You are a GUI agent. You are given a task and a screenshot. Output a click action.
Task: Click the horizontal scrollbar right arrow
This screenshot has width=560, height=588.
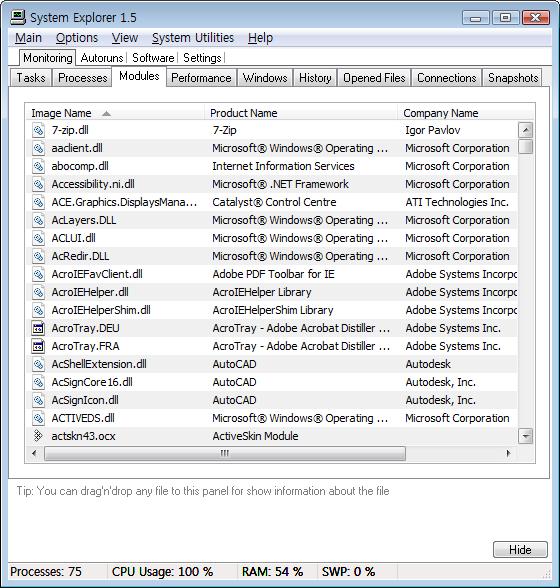tap(508, 453)
